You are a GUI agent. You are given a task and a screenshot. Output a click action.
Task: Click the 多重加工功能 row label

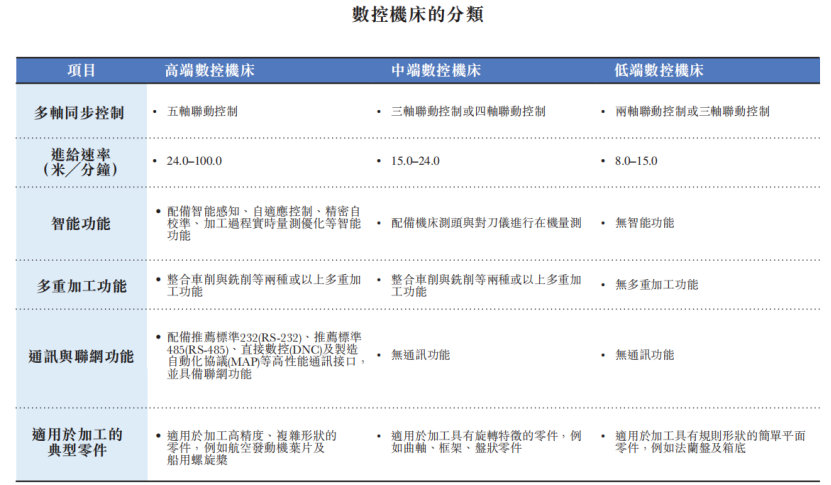(81, 286)
